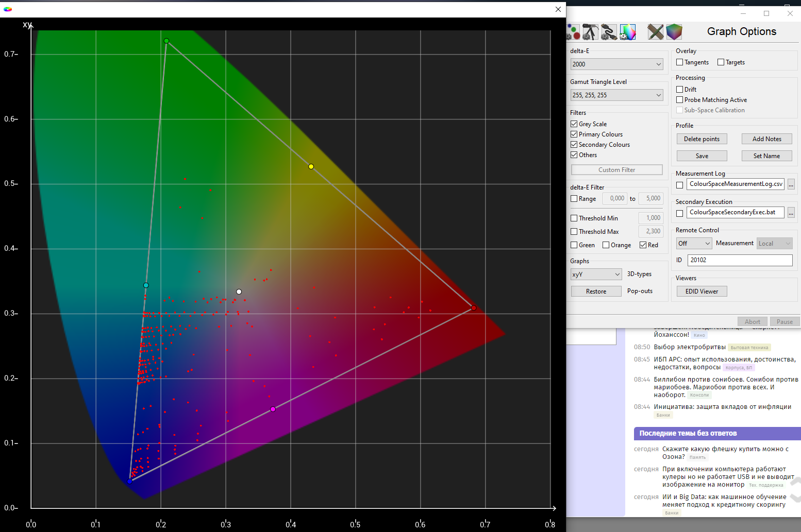Open the delta-E 2000 dropdown

(616, 64)
